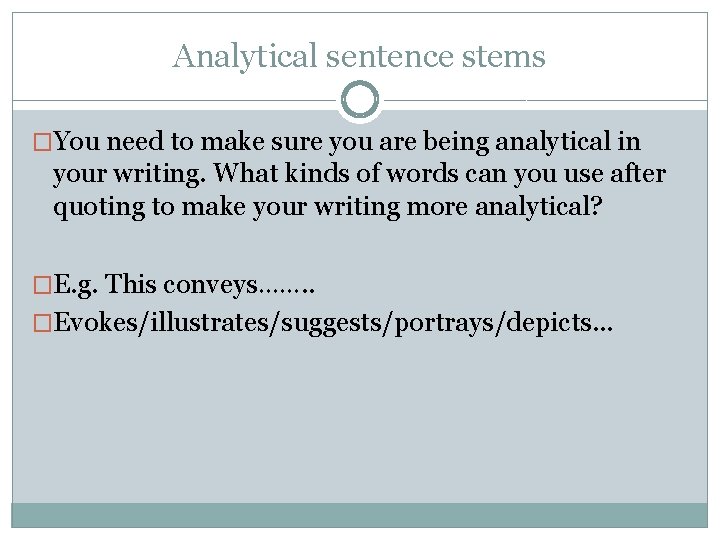Click the square bullet before 'Evokes/illustrates'

tap(42, 323)
